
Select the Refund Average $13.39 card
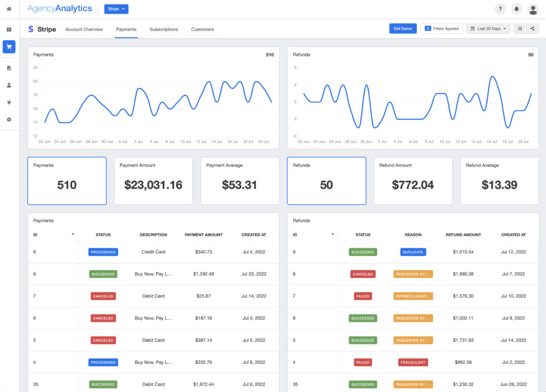click(x=500, y=180)
